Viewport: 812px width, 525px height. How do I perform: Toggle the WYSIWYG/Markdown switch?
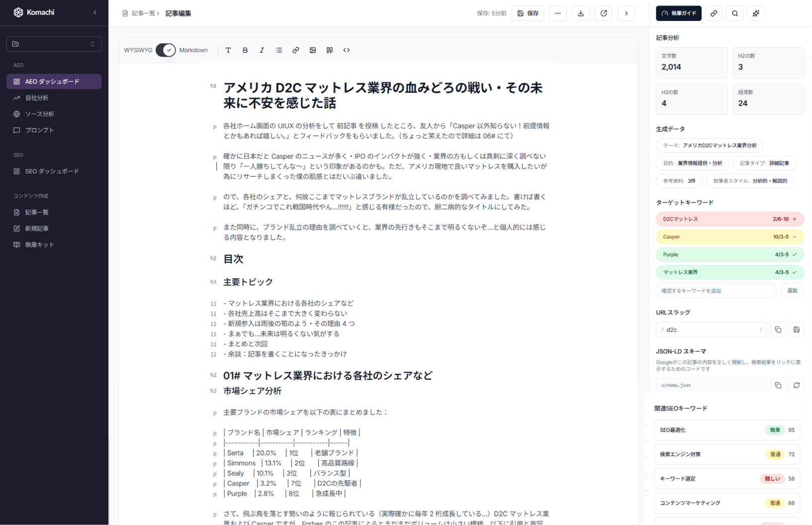166,50
